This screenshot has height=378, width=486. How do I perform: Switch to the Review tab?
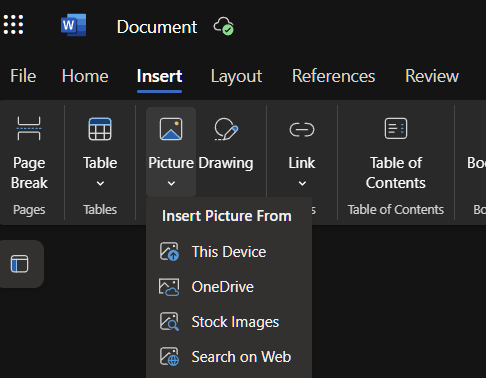[432, 76]
